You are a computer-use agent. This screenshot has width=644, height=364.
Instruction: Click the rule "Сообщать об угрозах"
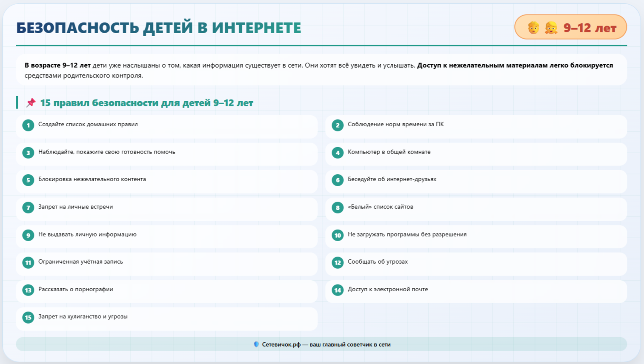tap(476, 264)
